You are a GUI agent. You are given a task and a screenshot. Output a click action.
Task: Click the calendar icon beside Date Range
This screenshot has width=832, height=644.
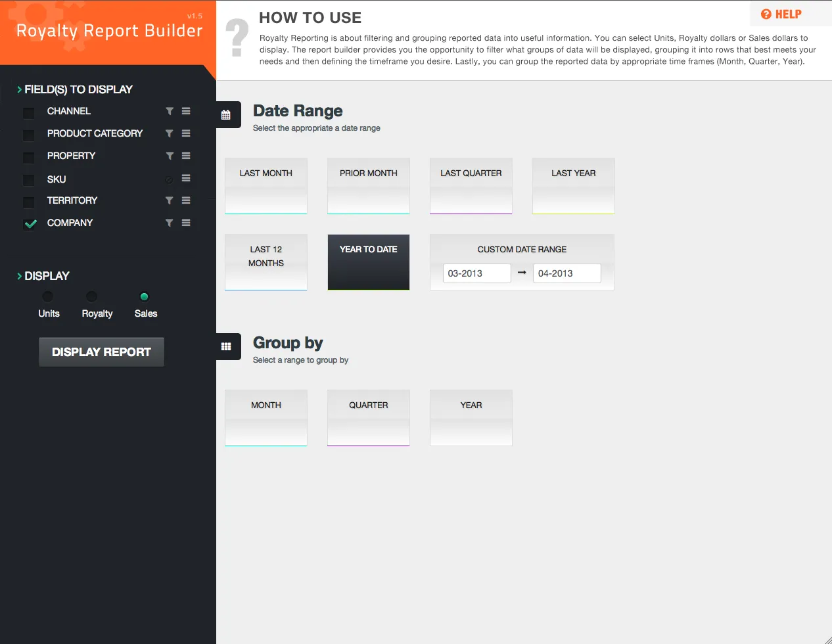226,115
